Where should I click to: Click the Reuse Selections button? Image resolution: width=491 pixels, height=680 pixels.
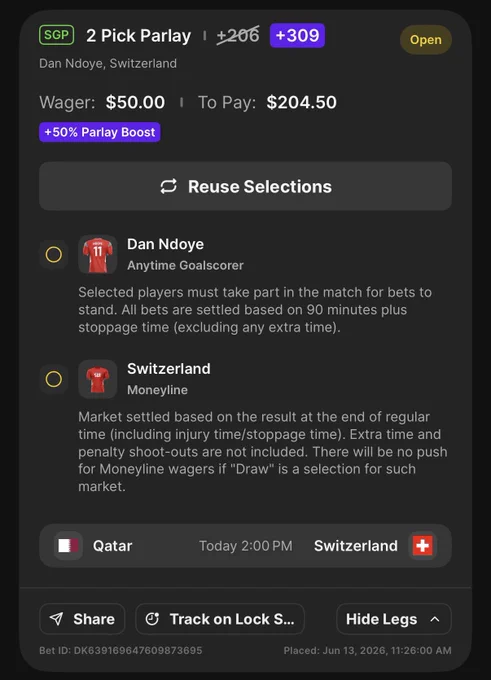point(246,186)
